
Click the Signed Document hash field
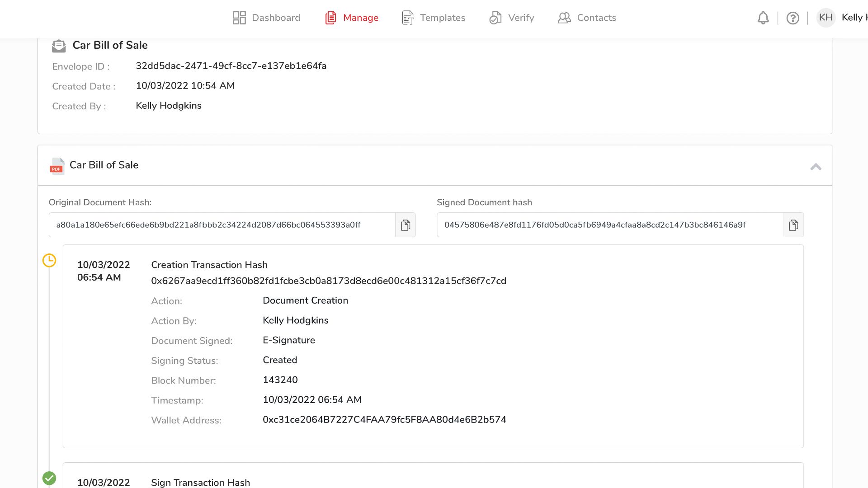(609, 225)
